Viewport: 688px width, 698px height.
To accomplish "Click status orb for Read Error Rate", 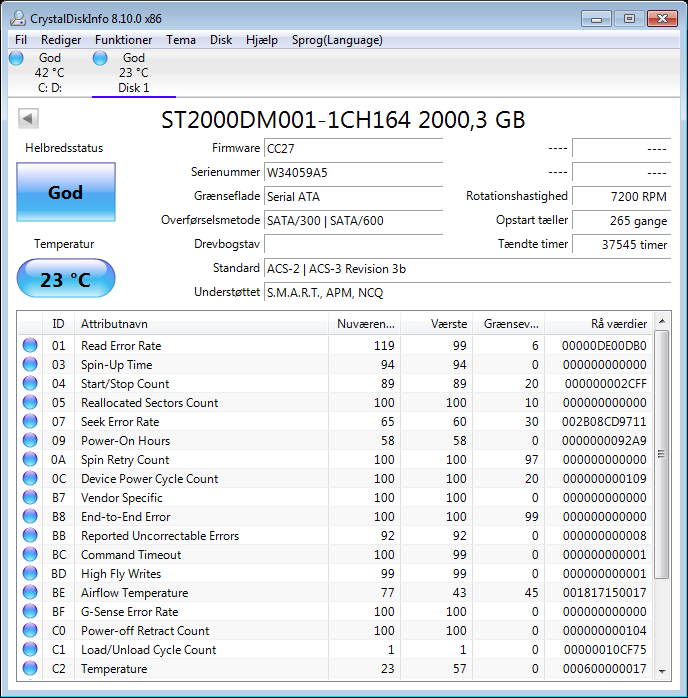I will click(x=30, y=345).
